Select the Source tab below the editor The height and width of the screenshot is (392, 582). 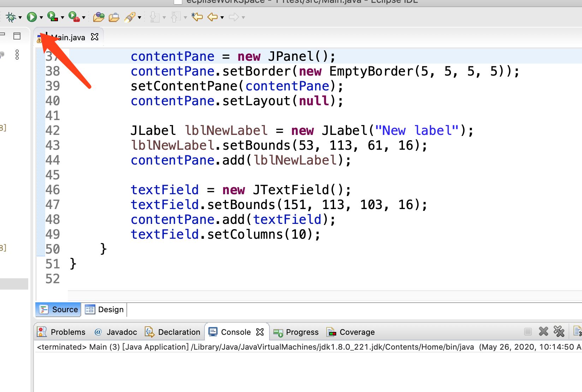point(58,309)
